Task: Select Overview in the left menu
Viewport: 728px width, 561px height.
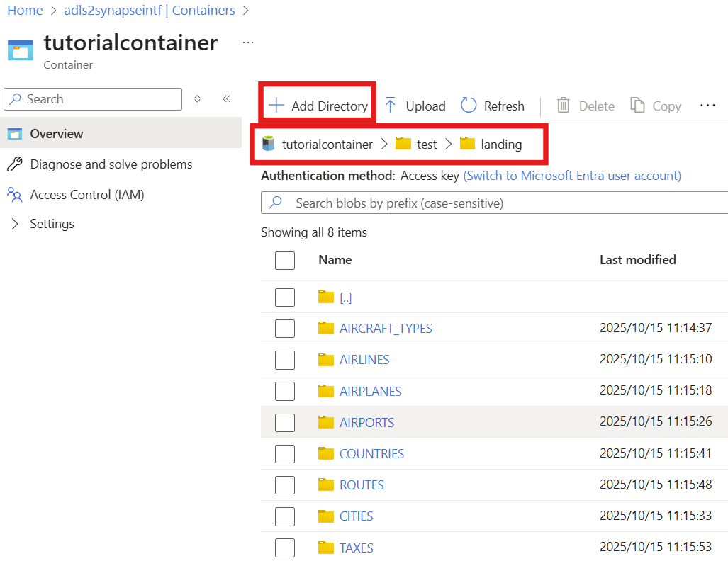Action: tap(57, 134)
